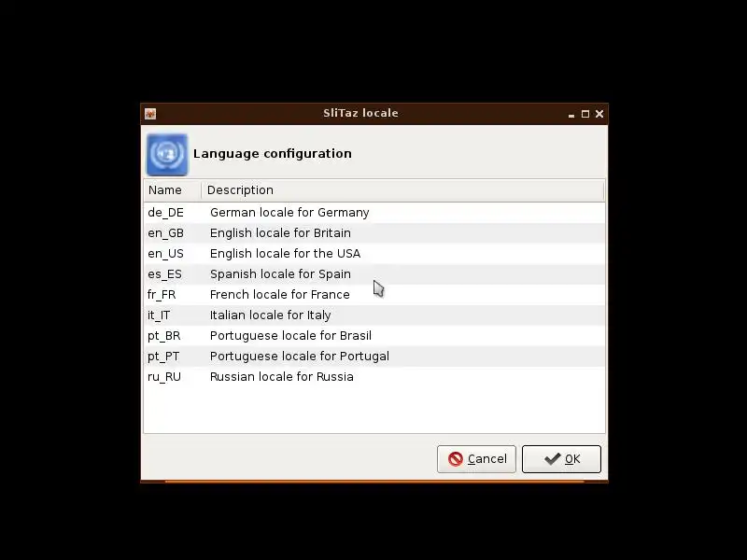Viewport: 747px width, 560px height.
Task: Choose 'Portuguese locale for Portugal' description
Action: (299, 357)
